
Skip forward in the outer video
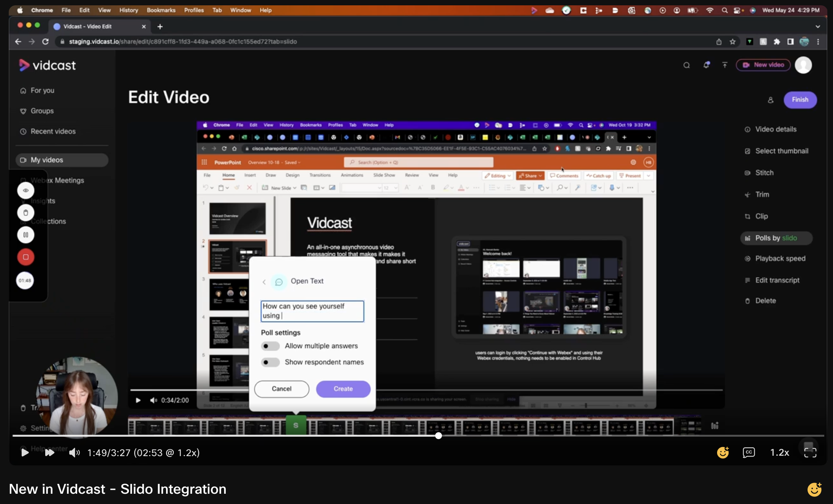(49, 453)
